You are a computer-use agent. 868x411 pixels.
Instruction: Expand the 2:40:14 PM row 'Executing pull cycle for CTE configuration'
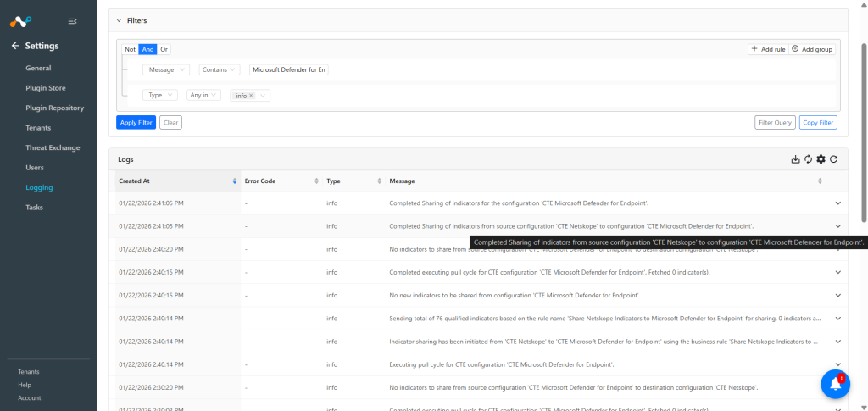pos(838,364)
